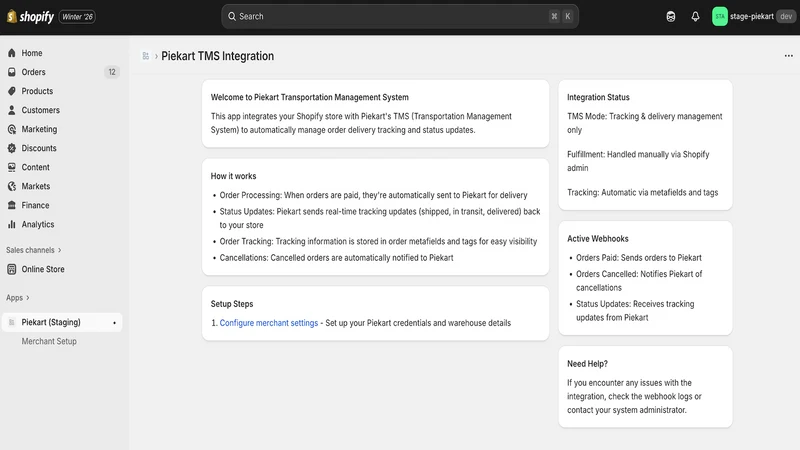800x450 pixels.
Task: Click the Customers person icon
Action: tap(12, 110)
